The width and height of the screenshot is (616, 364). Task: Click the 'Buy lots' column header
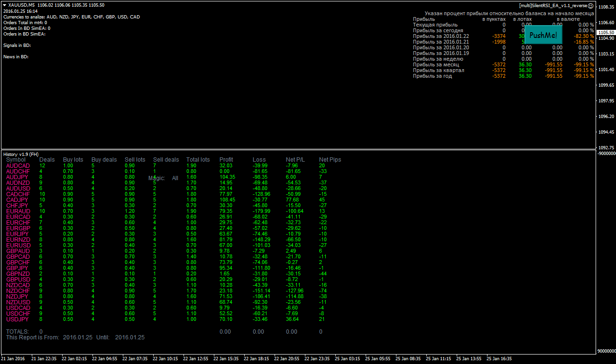coord(73,160)
